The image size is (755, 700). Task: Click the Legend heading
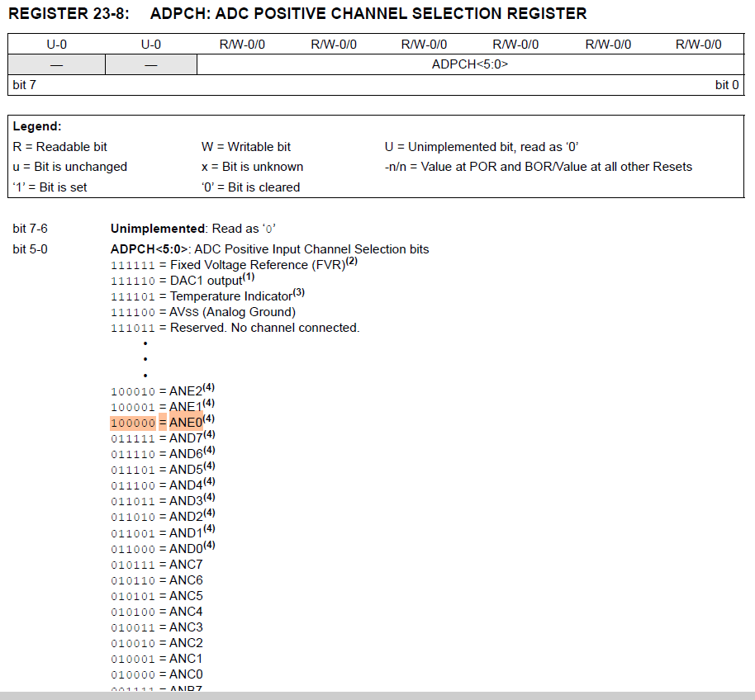37,126
